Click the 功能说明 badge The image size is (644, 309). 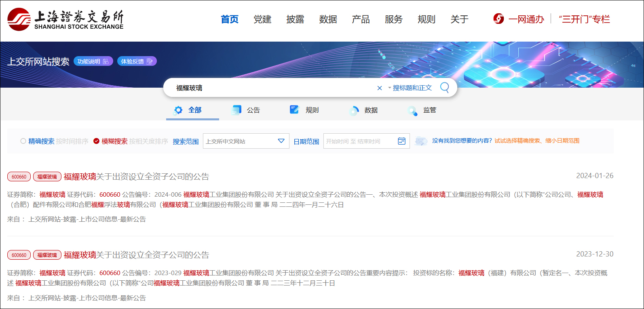[x=93, y=61]
